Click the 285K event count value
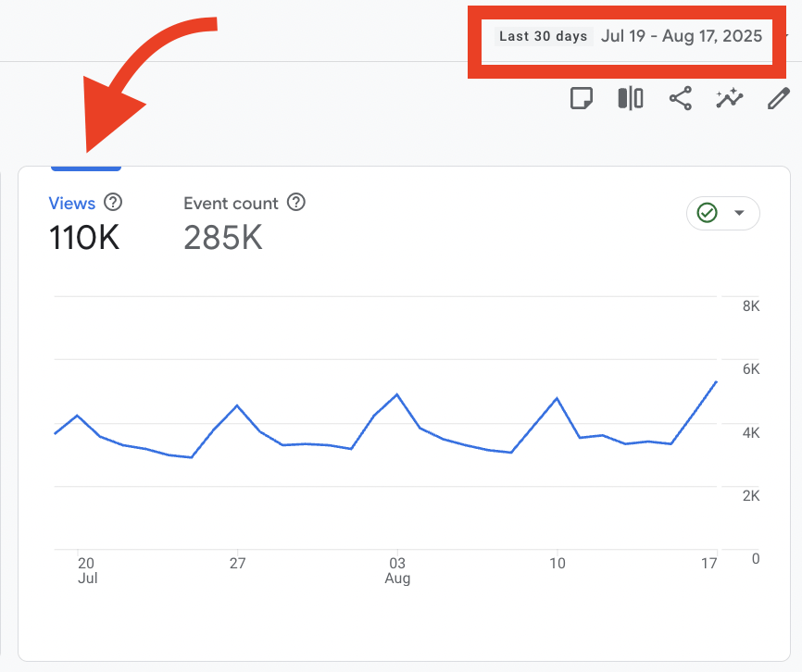 (x=223, y=238)
